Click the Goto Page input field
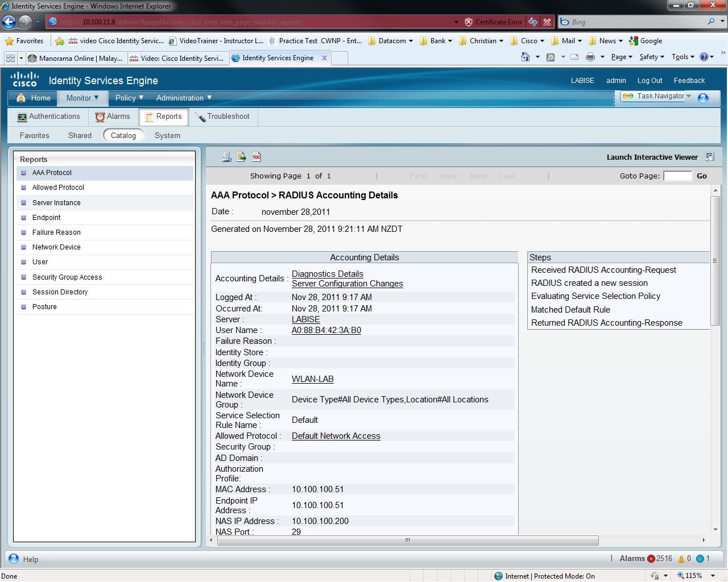 (x=678, y=176)
